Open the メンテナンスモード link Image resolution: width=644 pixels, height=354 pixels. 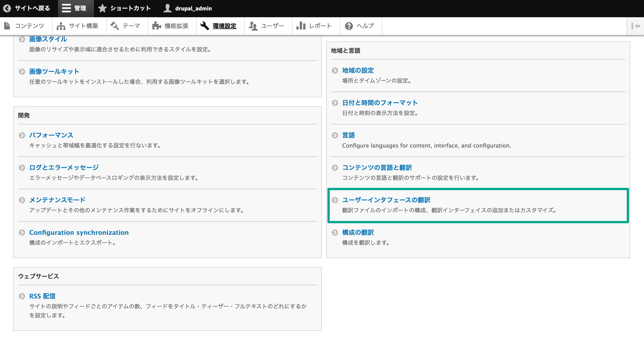57,200
